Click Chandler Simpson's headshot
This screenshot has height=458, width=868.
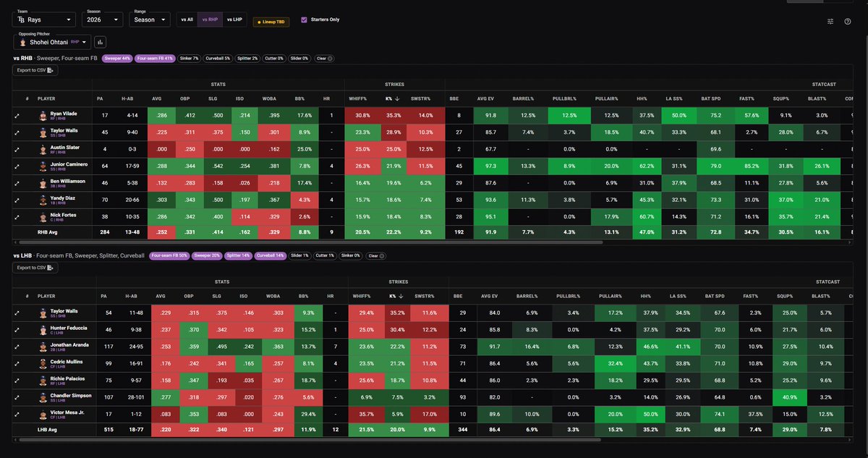tap(44, 396)
